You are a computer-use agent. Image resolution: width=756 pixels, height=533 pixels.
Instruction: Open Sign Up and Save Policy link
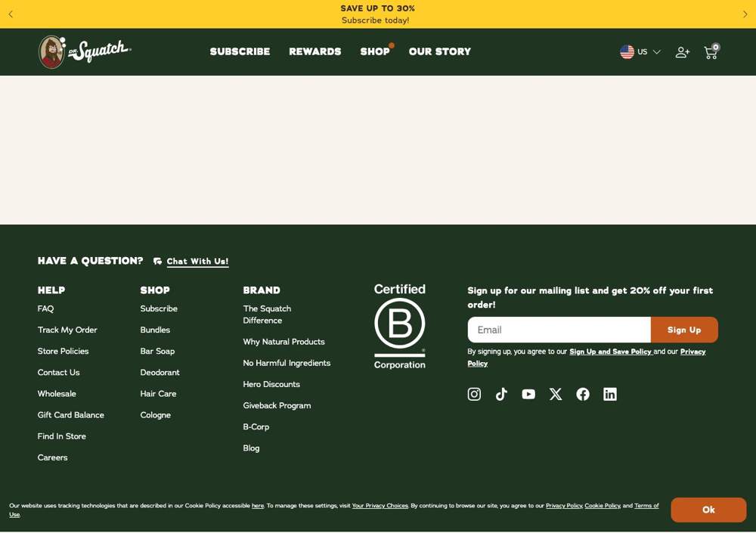610,352
